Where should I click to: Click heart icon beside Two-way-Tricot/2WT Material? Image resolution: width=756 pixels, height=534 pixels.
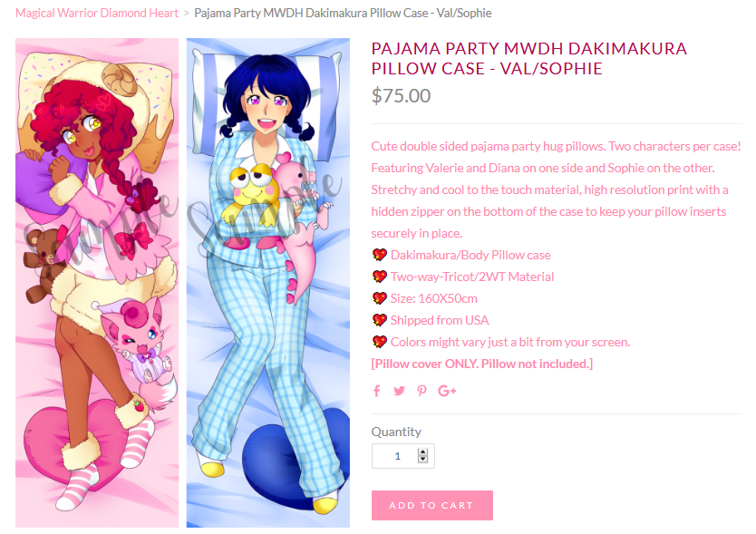(380, 277)
